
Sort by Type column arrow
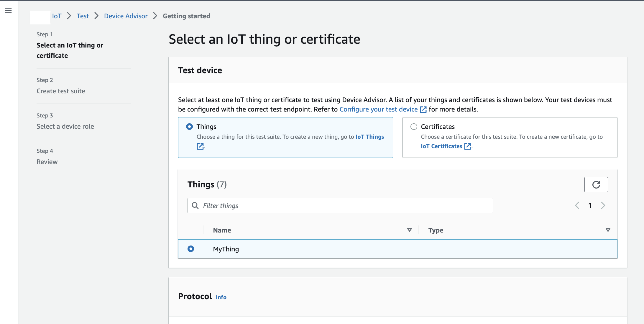(608, 230)
